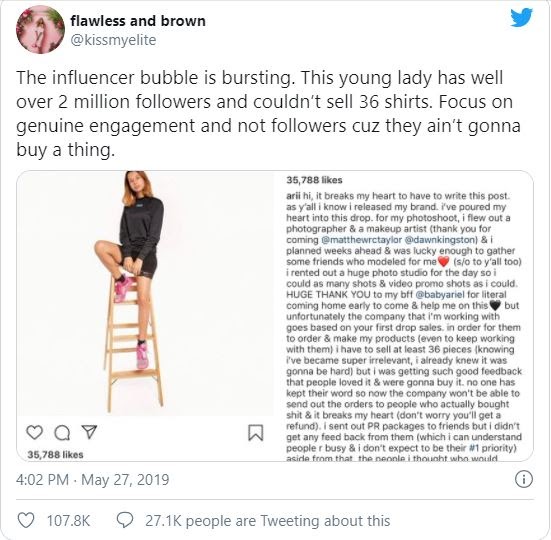Screen dimensions: 551x540
Task: Save post with the Instagram bookmark icon
Action: coord(255,432)
